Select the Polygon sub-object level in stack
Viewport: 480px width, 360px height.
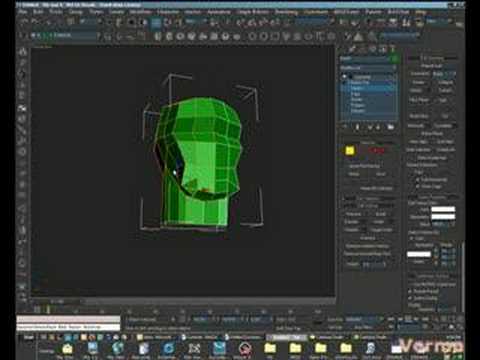(x=357, y=105)
